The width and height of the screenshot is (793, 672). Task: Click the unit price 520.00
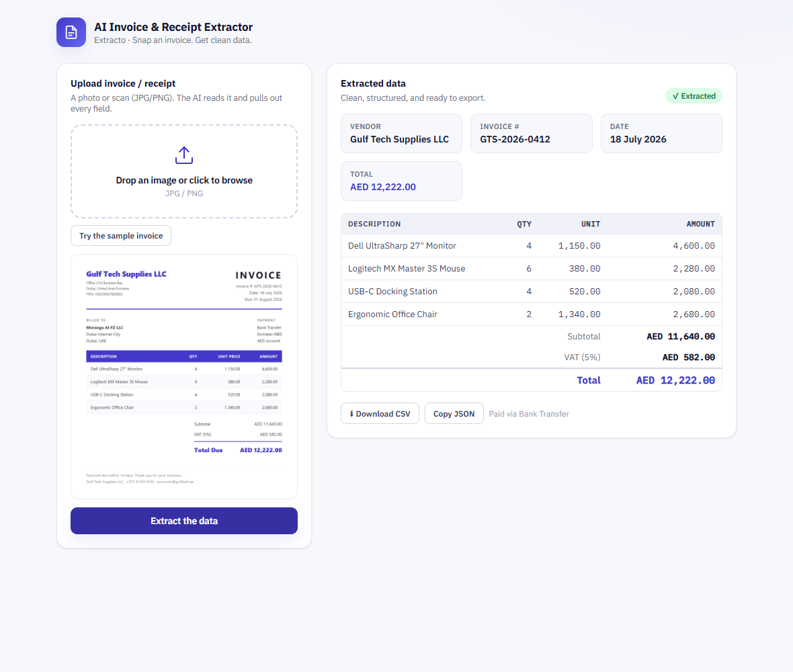[585, 291]
